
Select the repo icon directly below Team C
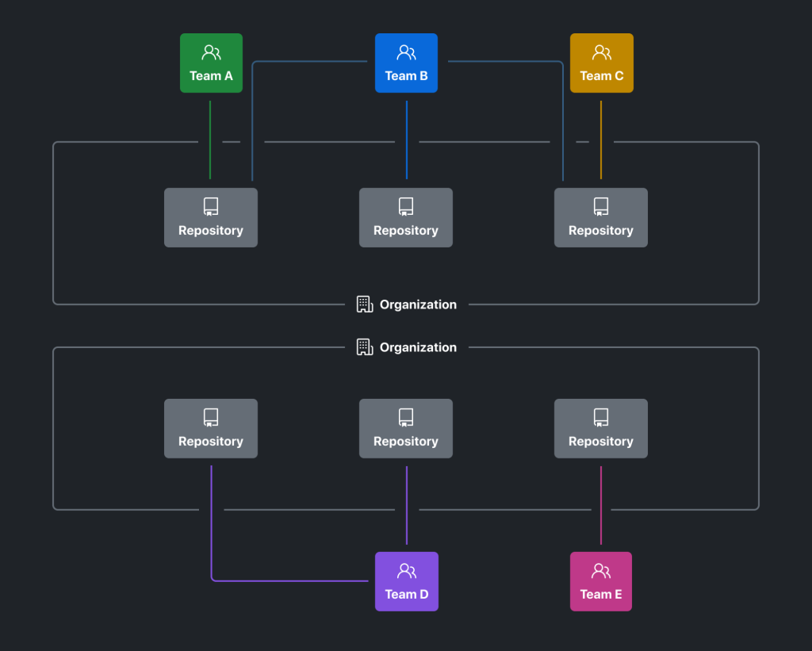coord(601,207)
